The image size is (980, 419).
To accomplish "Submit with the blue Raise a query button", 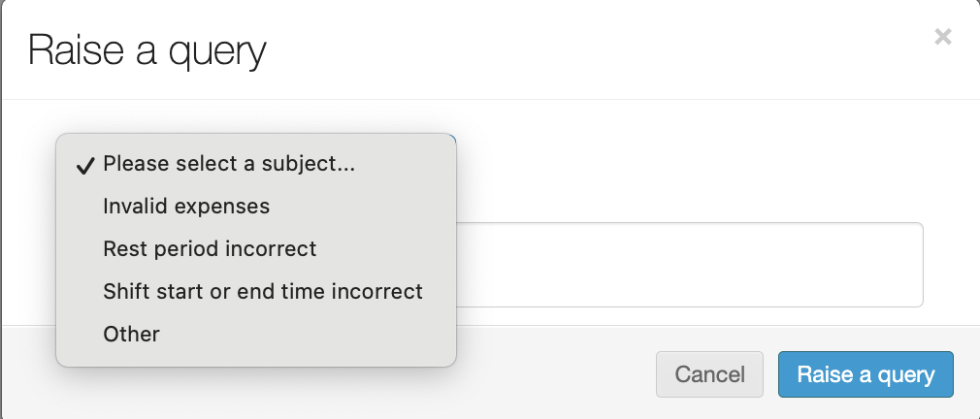I will [866, 374].
